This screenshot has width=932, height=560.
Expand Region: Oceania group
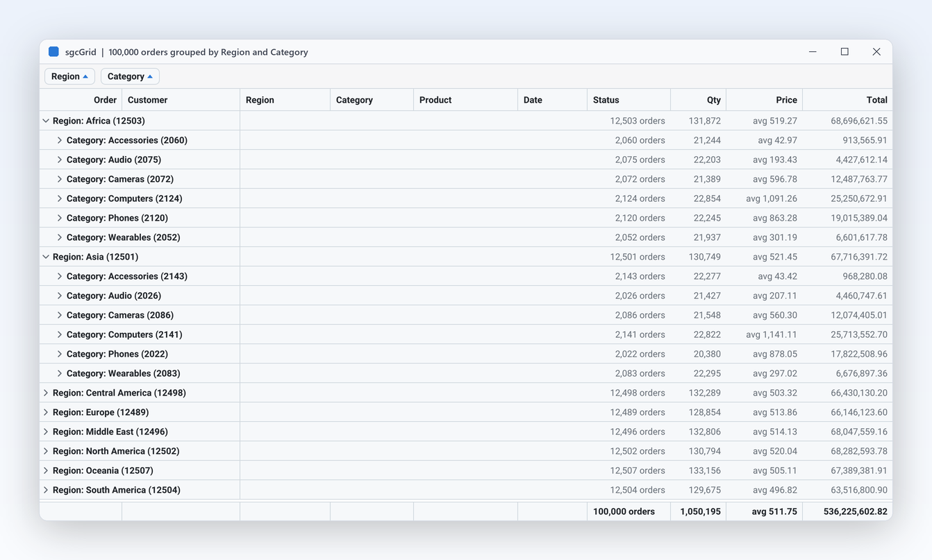[x=46, y=470]
